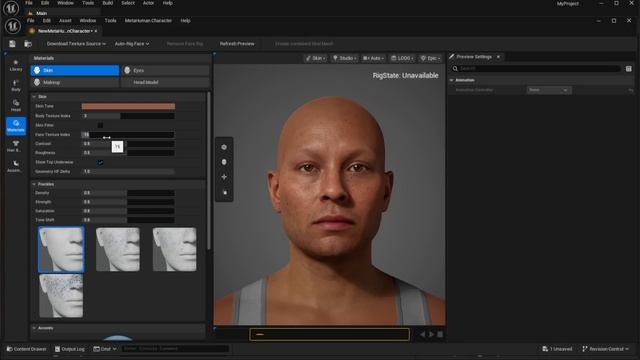Select the Head Model button
This screenshot has width=640, height=360.
coord(165,82)
